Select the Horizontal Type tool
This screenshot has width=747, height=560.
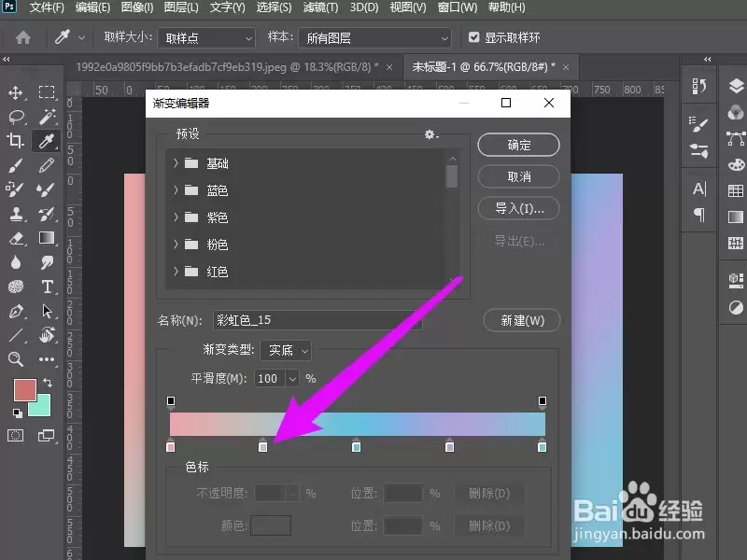[x=47, y=287]
